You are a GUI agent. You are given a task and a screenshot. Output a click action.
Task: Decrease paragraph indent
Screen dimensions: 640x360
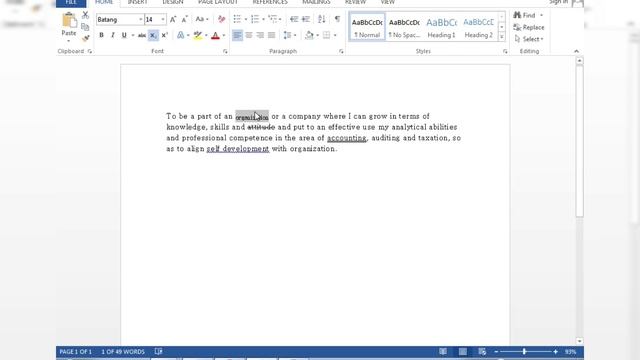(x=294, y=19)
